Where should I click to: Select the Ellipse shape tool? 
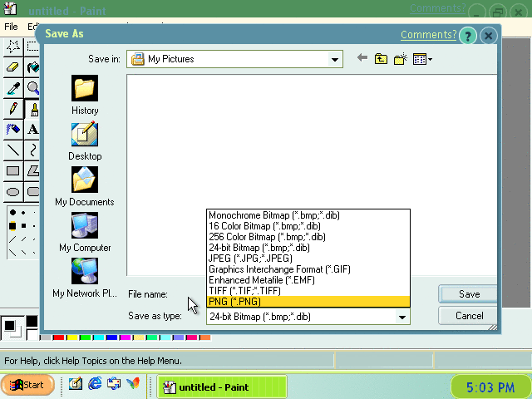click(13, 192)
